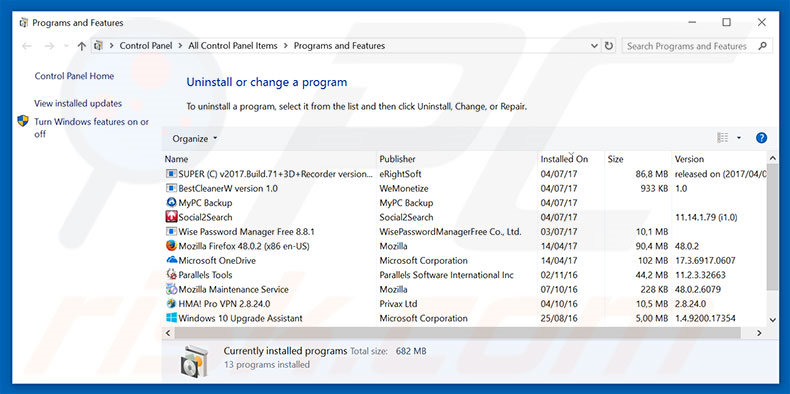
Task: Select HMA! Pro VPN 2.8.24.0 entry
Action: tap(224, 304)
